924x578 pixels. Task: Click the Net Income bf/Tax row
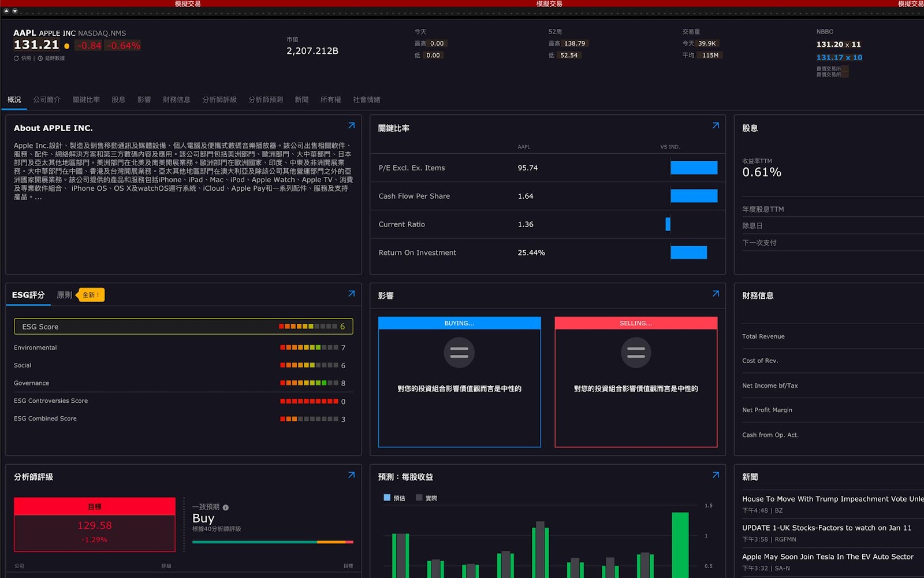833,386
